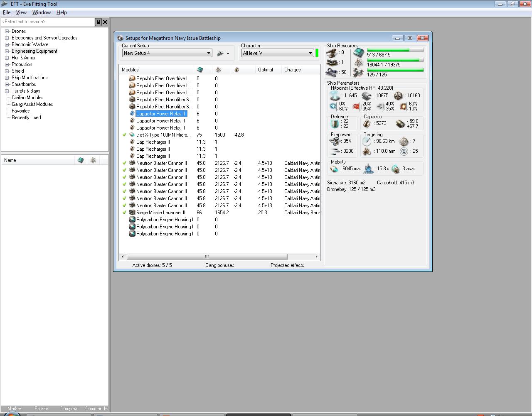
Task: Click the Defence shield icon
Action: tap(335, 124)
